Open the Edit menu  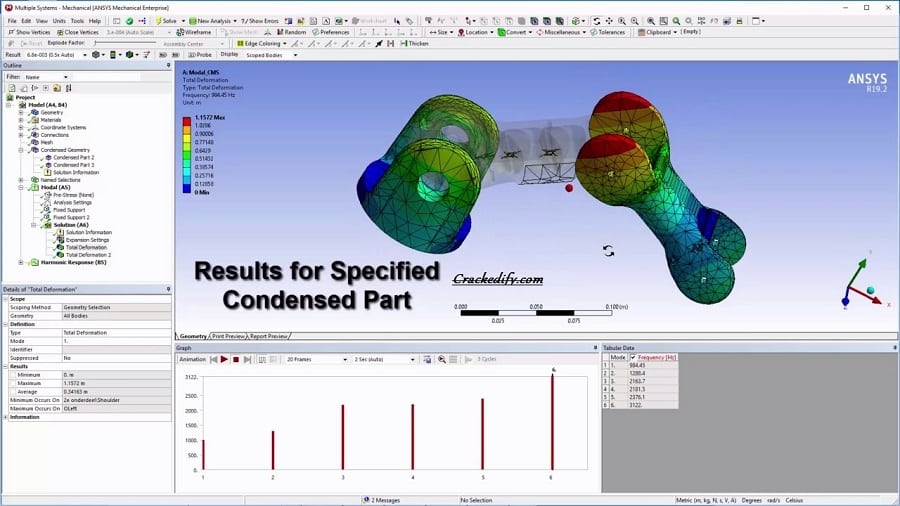point(26,21)
